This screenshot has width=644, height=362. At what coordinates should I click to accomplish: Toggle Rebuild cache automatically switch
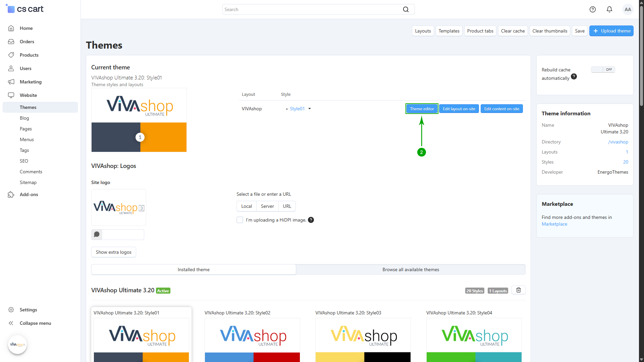pyautogui.click(x=603, y=70)
